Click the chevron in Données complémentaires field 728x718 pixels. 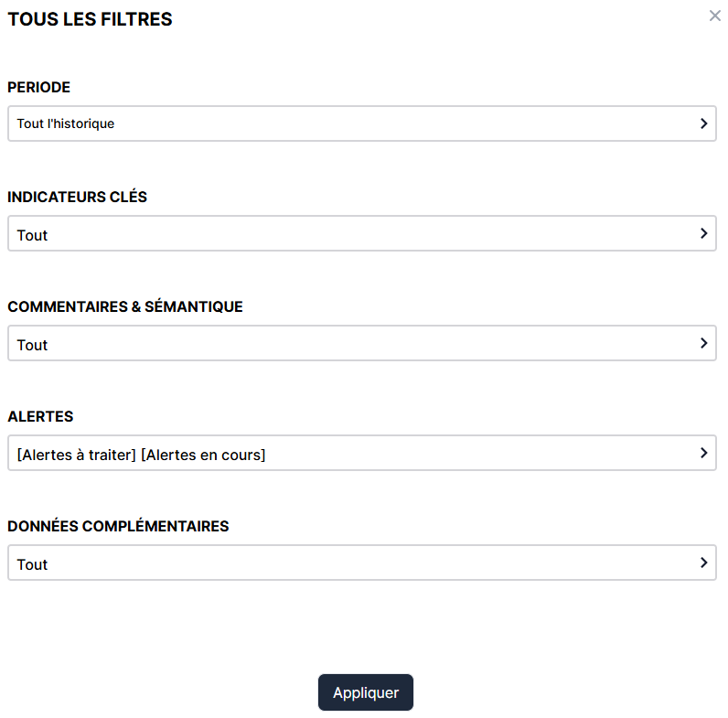703,563
